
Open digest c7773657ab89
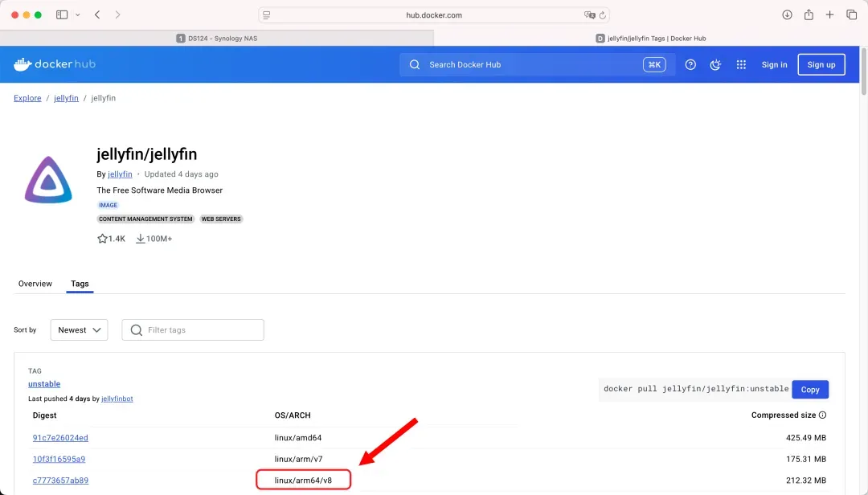click(60, 480)
